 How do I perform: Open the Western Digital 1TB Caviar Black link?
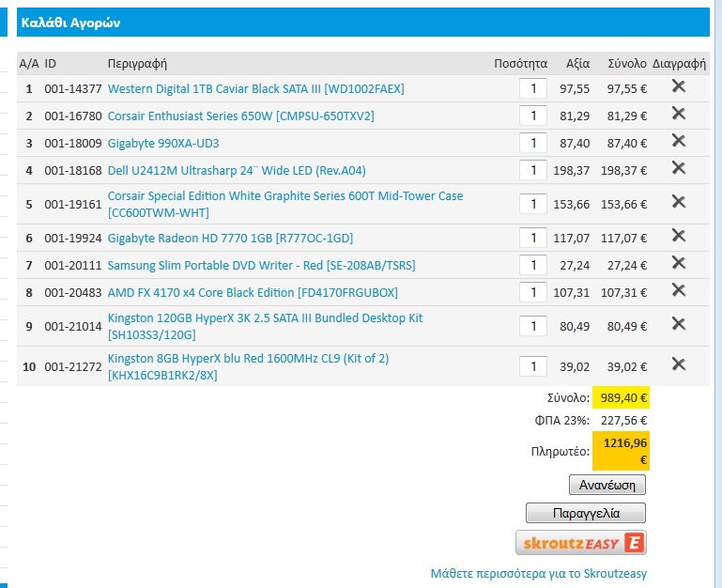(256, 88)
